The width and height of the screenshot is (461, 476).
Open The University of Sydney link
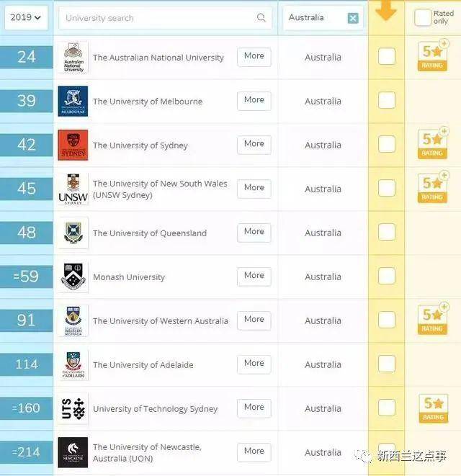coord(140,145)
